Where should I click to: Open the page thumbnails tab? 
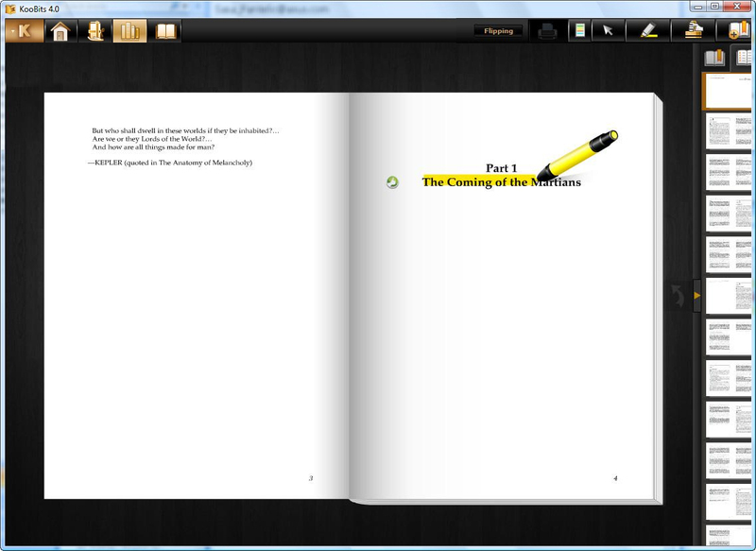743,58
